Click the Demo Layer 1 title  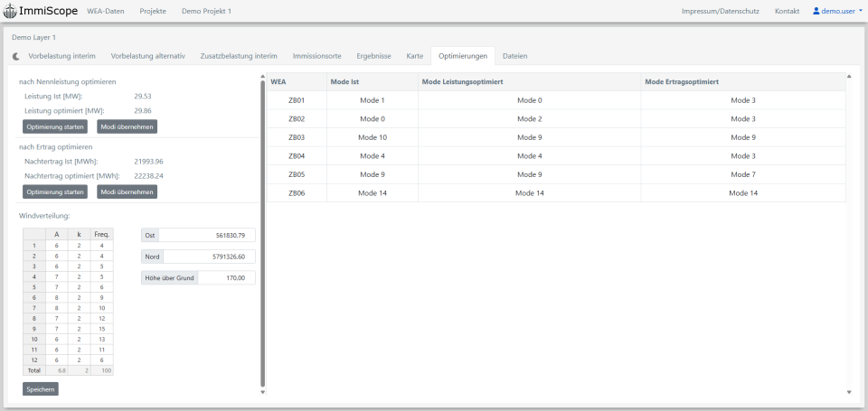(x=33, y=38)
